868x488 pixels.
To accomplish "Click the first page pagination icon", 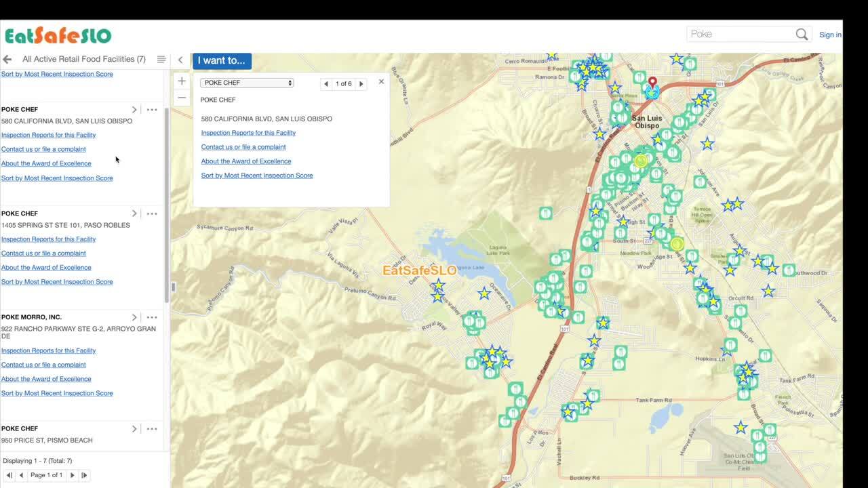I will tap(9, 475).
